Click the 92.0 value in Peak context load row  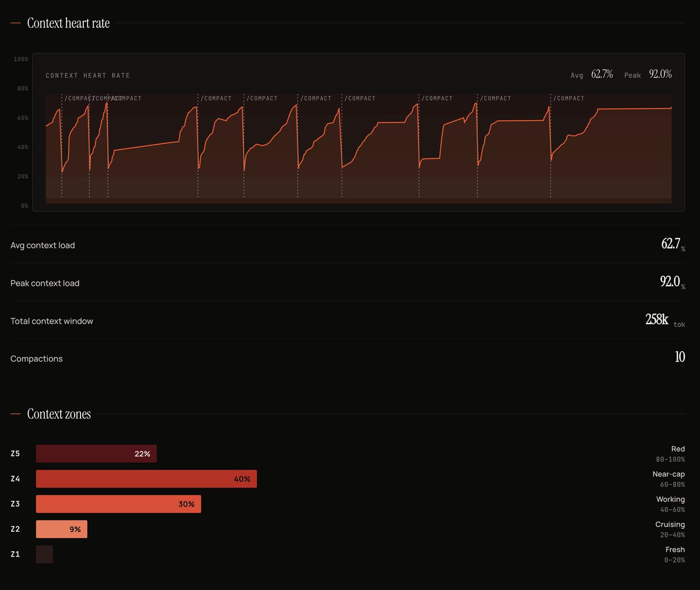670,282
